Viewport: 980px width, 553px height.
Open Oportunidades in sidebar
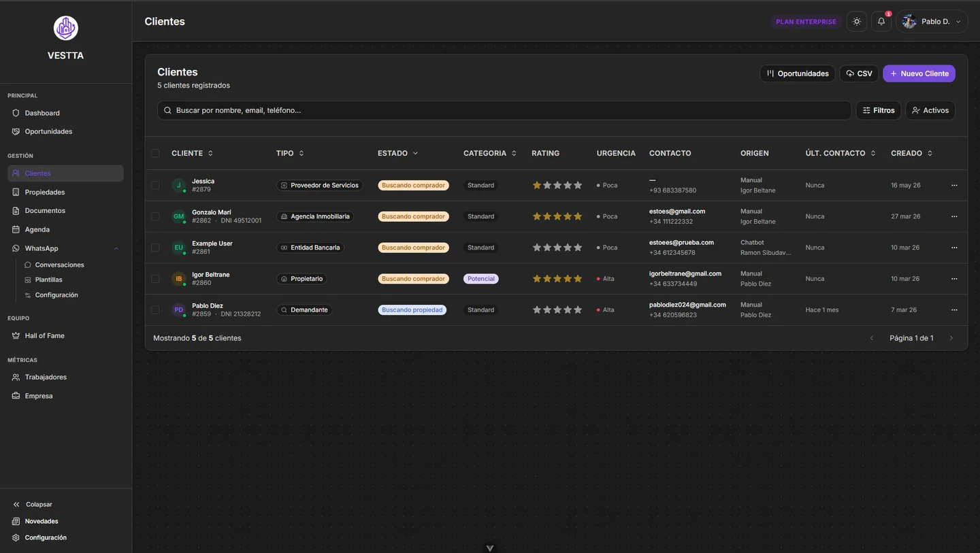point(65,131)
